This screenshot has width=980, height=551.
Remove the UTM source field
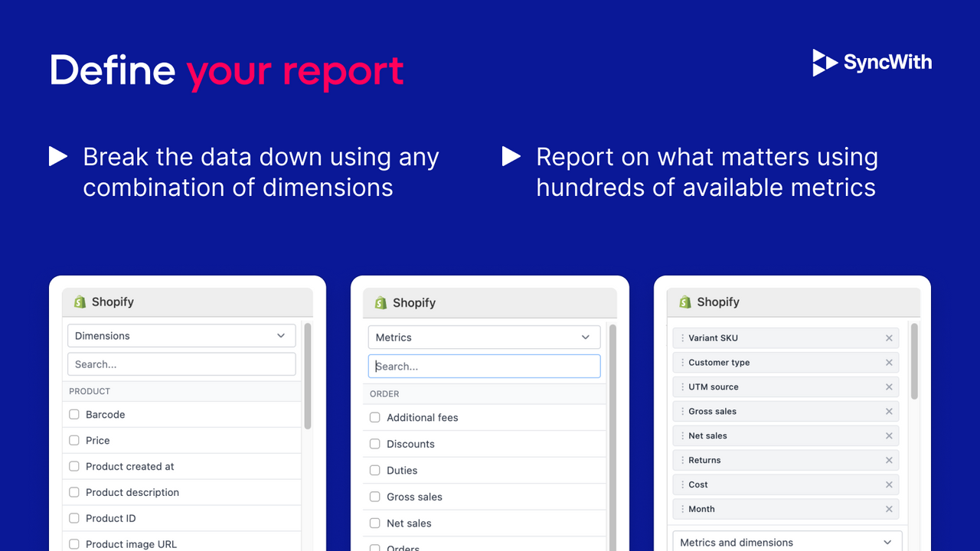(x=889, y=386)
